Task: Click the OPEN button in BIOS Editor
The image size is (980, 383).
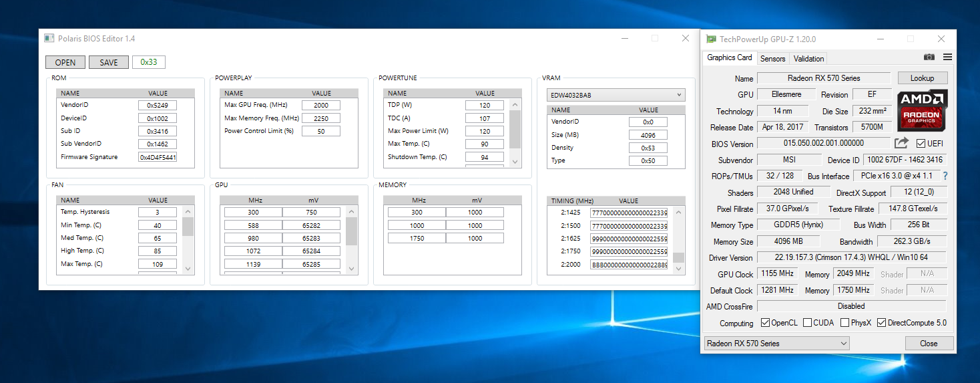Action: 65,62
